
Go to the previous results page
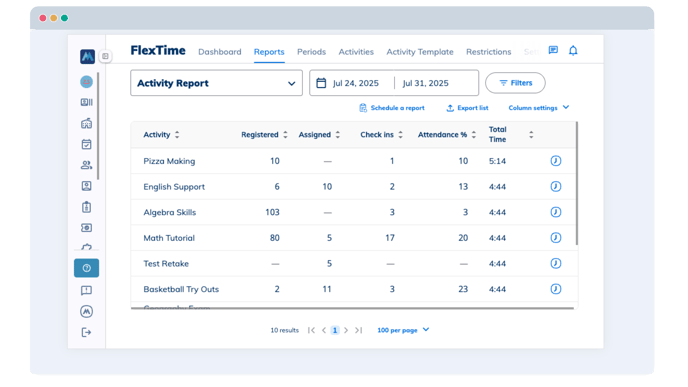pos(324,330)
